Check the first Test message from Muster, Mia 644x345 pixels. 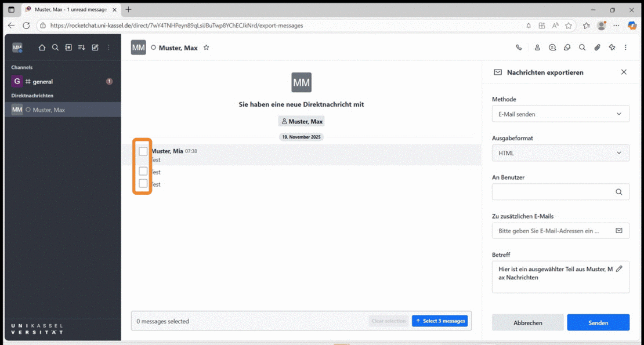(143, 151)
